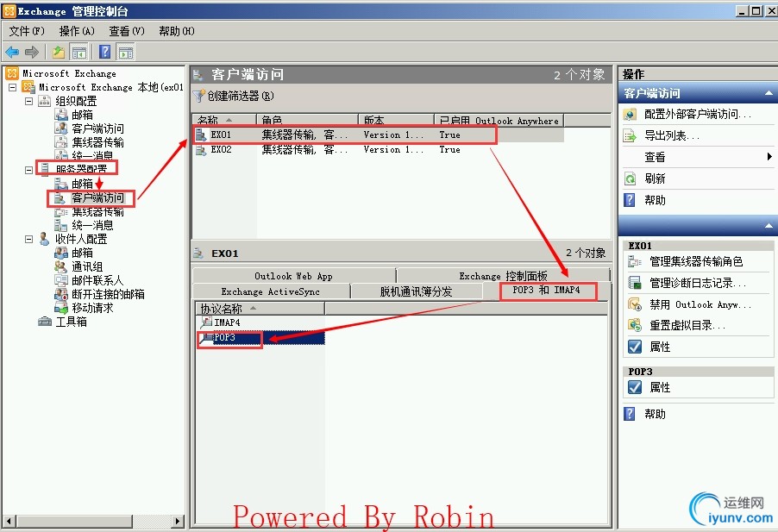Switch to Exchange 控制面板 tab
The height and width of the screenshot is (532, 778).
503,276
